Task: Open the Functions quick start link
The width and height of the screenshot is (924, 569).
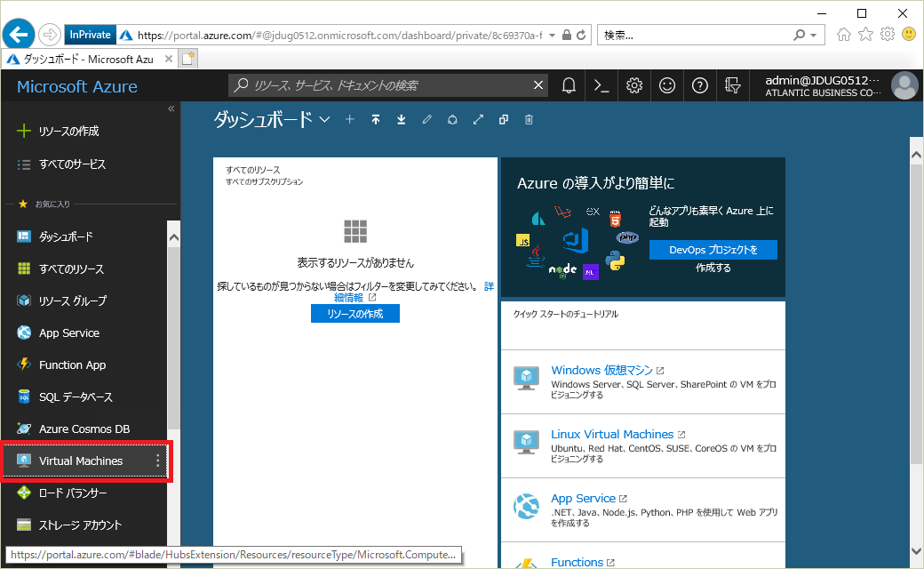Action: coord(577,563)
